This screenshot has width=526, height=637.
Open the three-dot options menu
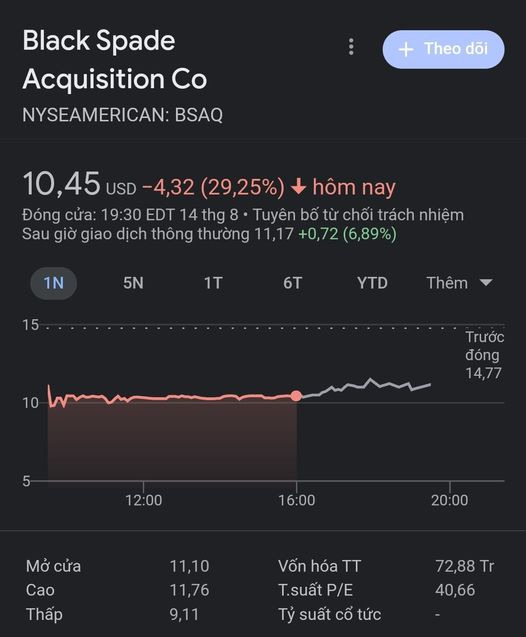coord(351,47)
